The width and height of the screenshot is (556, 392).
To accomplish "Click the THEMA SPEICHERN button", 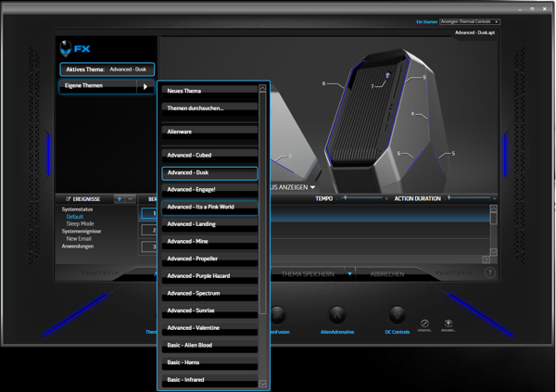I will point(308,274).
